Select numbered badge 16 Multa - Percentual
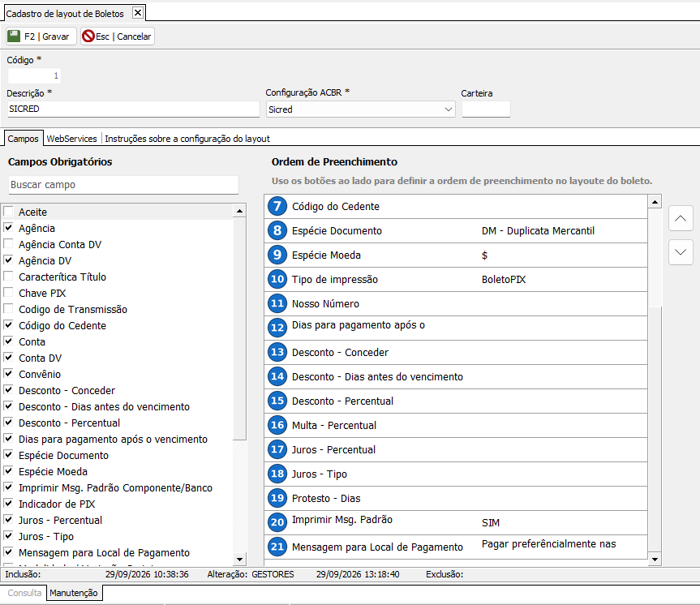700x605 pixels. (x=277, y=425)
